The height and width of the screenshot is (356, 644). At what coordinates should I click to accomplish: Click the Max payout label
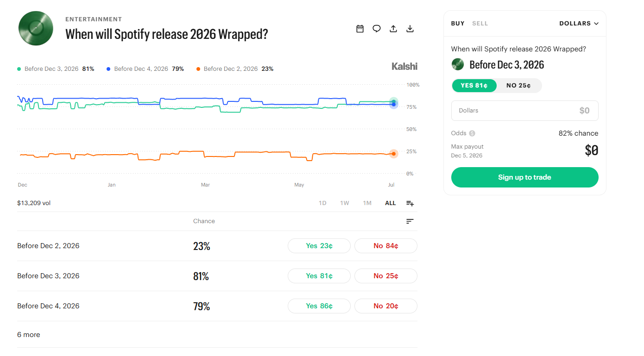tap(467, 147)
